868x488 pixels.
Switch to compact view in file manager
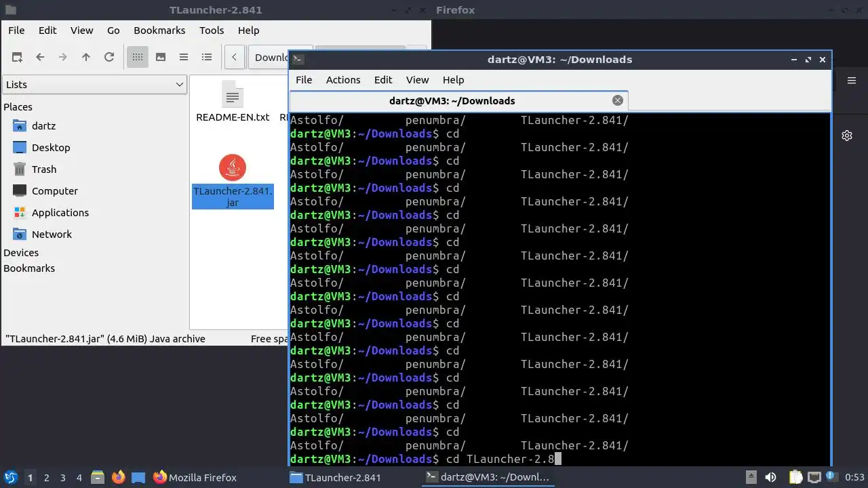pos(184,58)
